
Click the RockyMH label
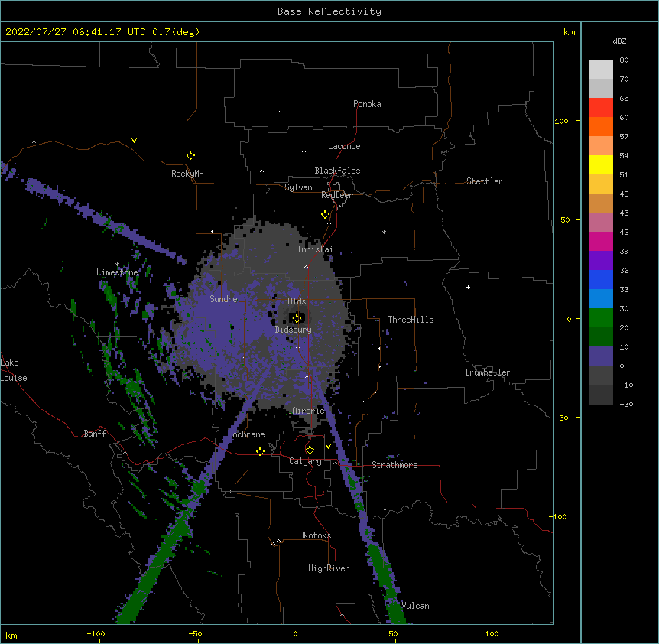[x=187, y=174]
